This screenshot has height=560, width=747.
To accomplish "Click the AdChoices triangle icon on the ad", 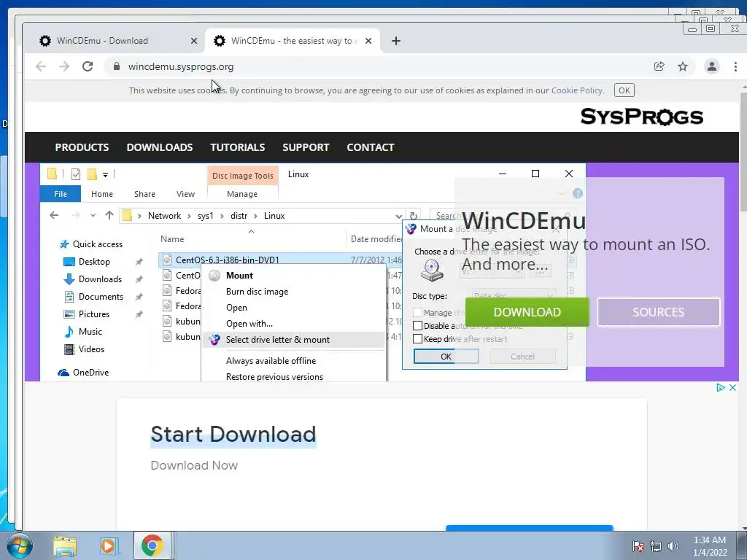I will [720, 388].
